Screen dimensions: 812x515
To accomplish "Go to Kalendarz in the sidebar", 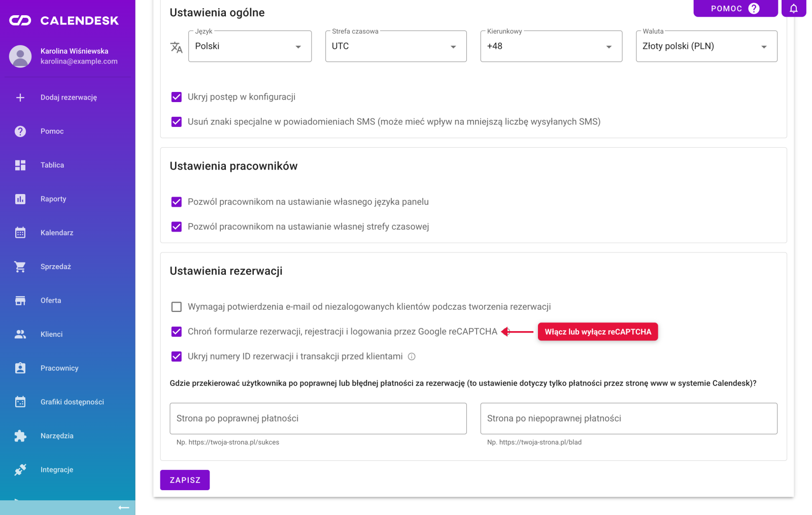I will pos(67,233).
